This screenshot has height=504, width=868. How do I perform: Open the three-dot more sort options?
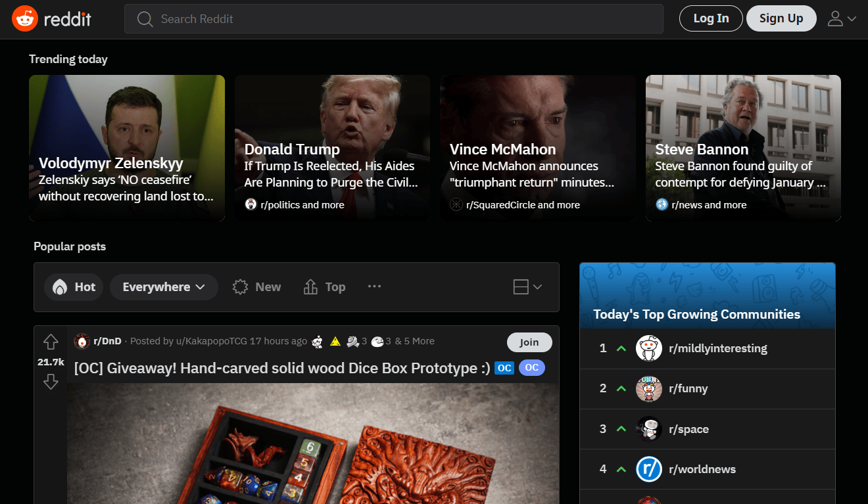375,286
